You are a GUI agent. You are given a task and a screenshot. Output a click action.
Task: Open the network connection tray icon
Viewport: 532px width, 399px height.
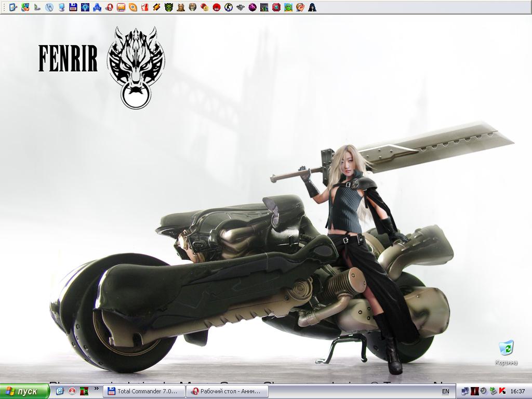point(465,392)
